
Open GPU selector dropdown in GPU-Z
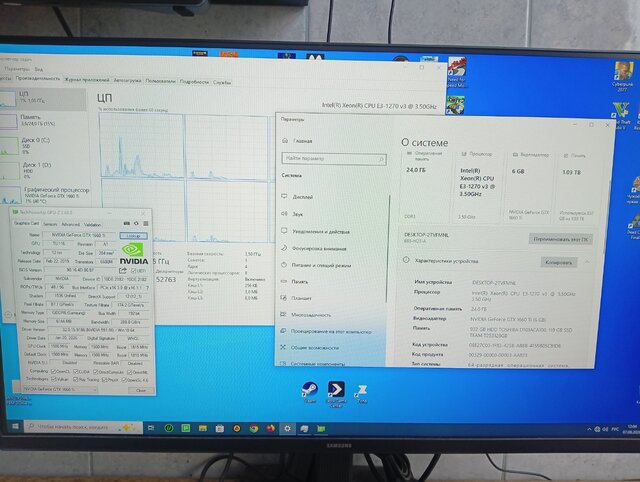(60, 389)
